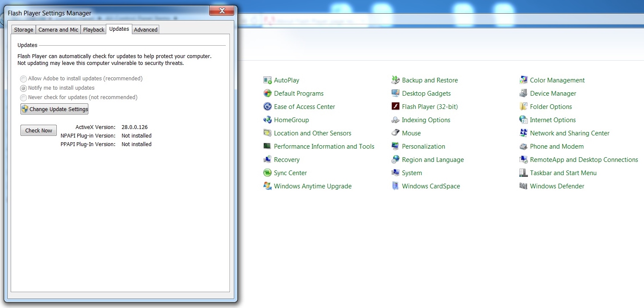Click the Mouse icon
This screenshot has width=644, height=308.
coord(396,133)
